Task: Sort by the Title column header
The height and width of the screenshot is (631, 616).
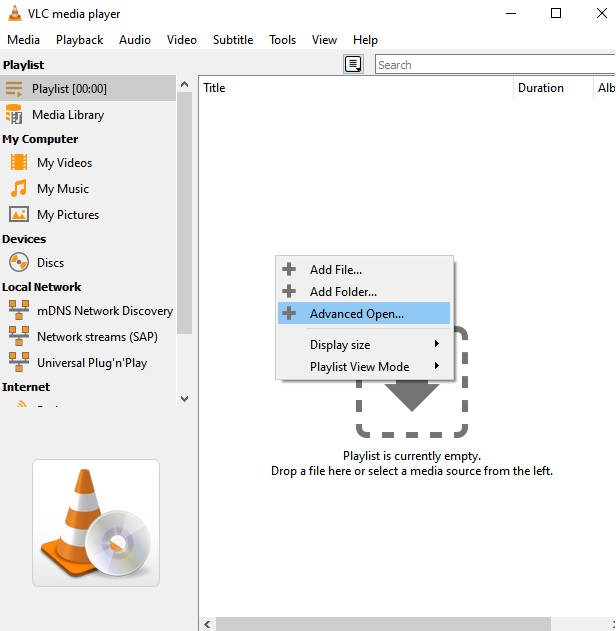Action: [356, 88]
